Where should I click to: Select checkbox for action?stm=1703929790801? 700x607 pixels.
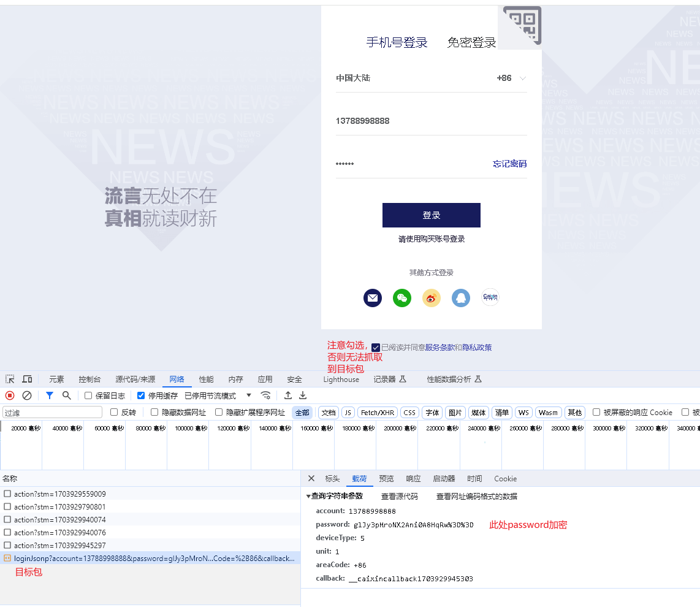pos(7,506)
